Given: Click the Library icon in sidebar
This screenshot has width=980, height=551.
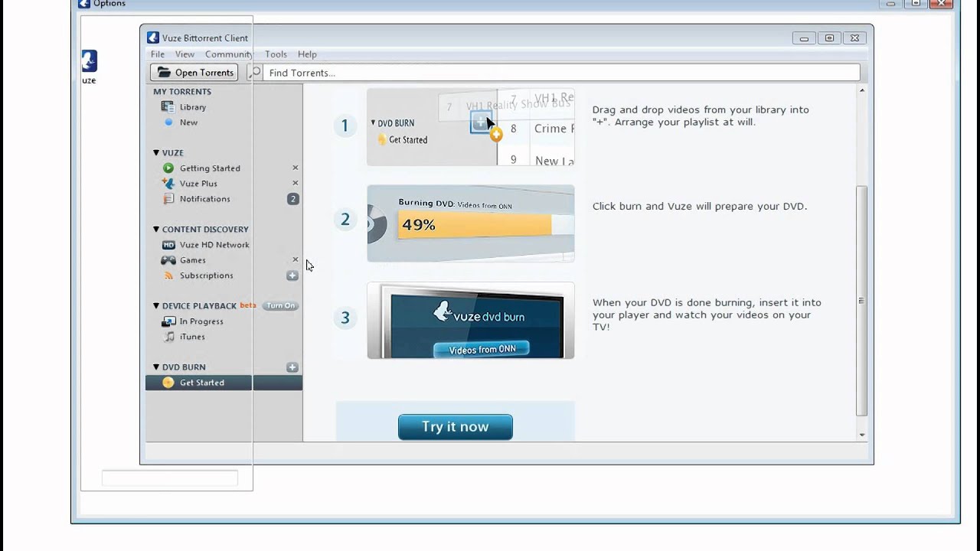Looking at the screenshot, I should pyautogui.click(x=168, y=107).
